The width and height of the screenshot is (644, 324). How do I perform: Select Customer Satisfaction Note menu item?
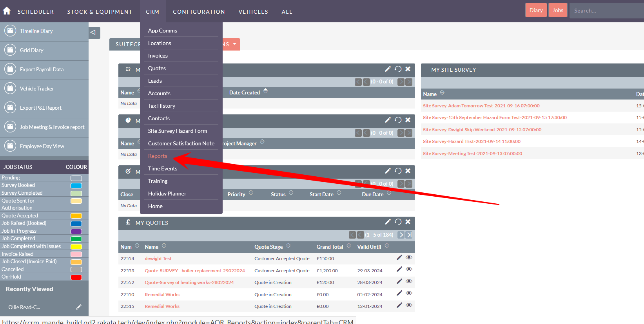click(181, 143)
